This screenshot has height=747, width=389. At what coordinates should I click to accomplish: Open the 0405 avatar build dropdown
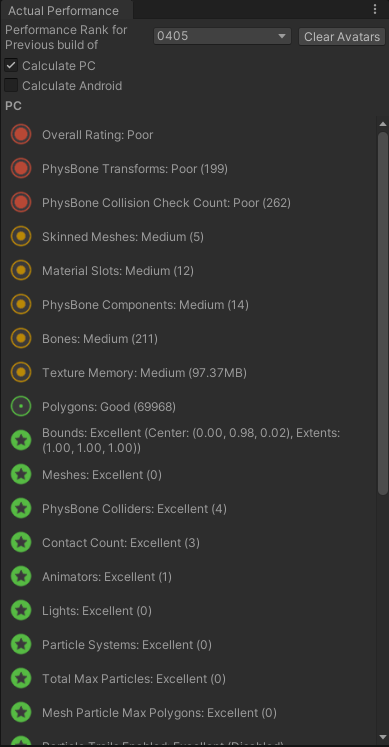(222, 36)
